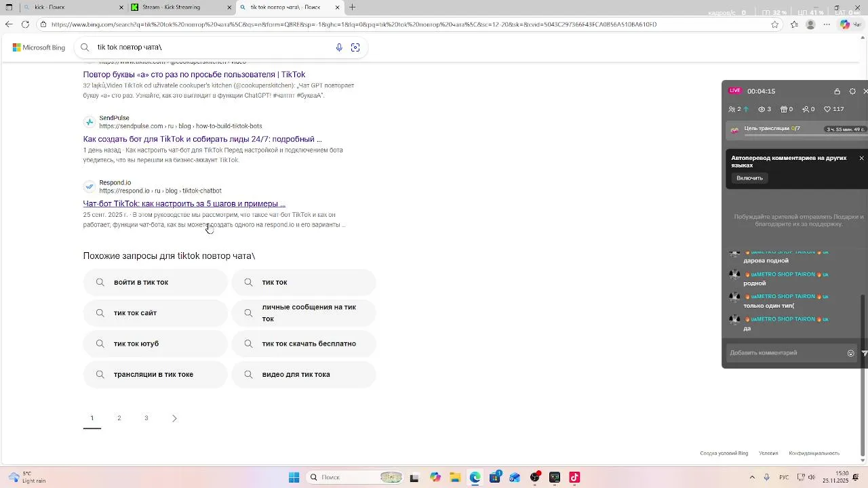Open the favorites list icon in the toolbar
Image resolution: width=868 pixels, height=488 pixels.
click(x=794, y=24)
